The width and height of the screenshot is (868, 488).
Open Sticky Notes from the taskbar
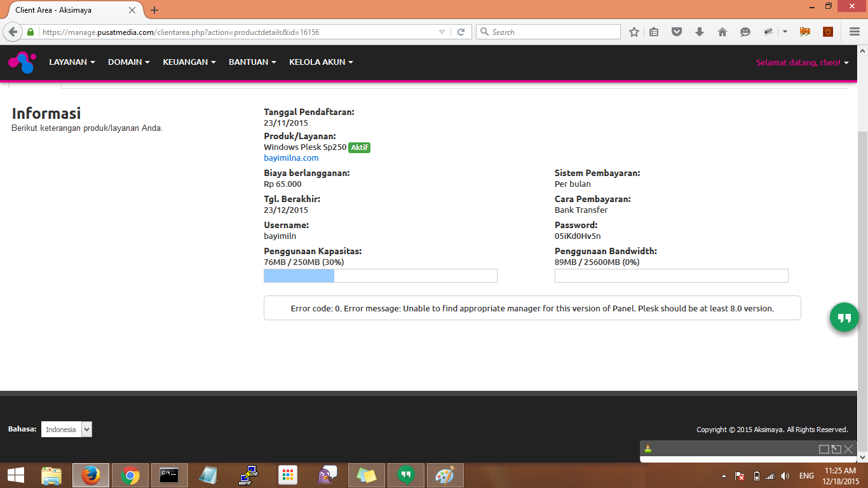coord(367,475)
